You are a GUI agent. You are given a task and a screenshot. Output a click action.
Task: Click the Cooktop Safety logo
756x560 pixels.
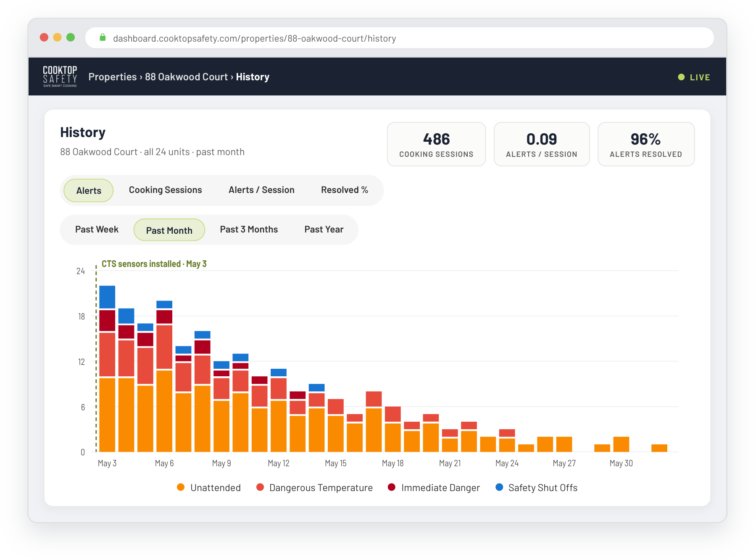point(60,77)
